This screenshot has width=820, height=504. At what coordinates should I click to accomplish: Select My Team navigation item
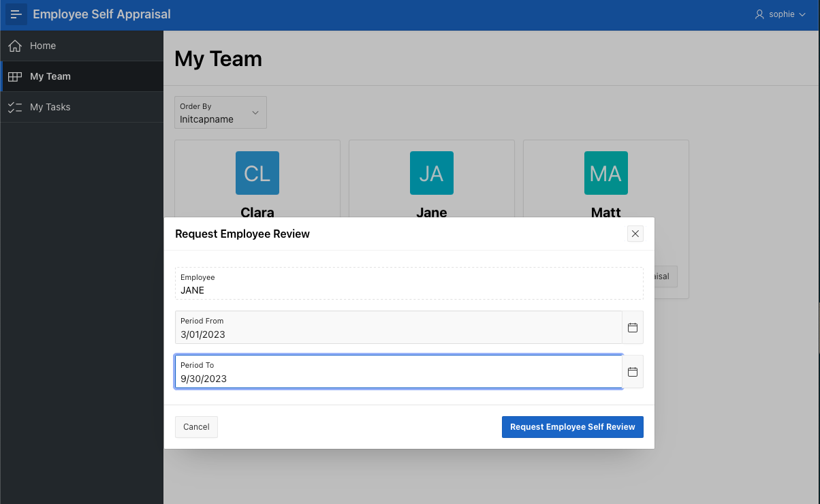50,76
